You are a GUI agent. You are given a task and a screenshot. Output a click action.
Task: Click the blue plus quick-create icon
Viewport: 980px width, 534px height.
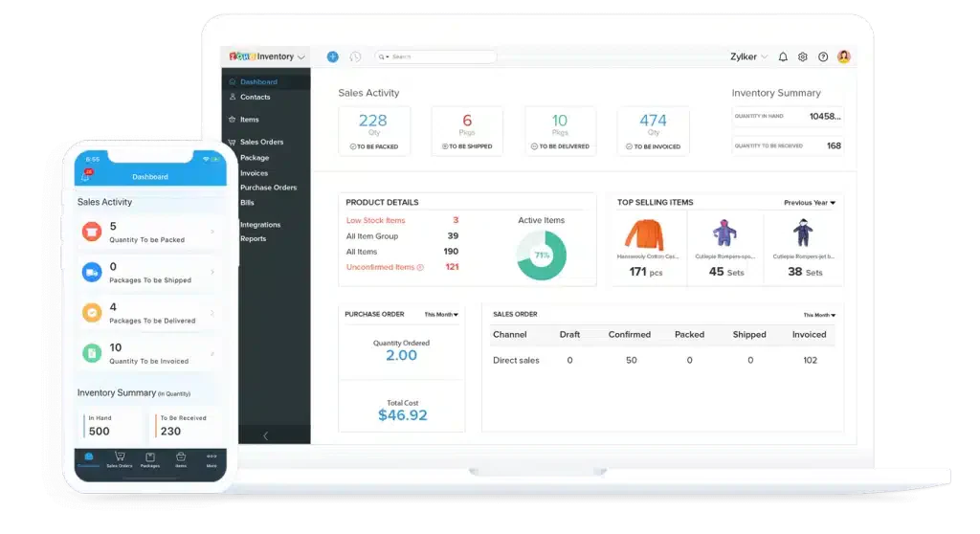[332, 56]
